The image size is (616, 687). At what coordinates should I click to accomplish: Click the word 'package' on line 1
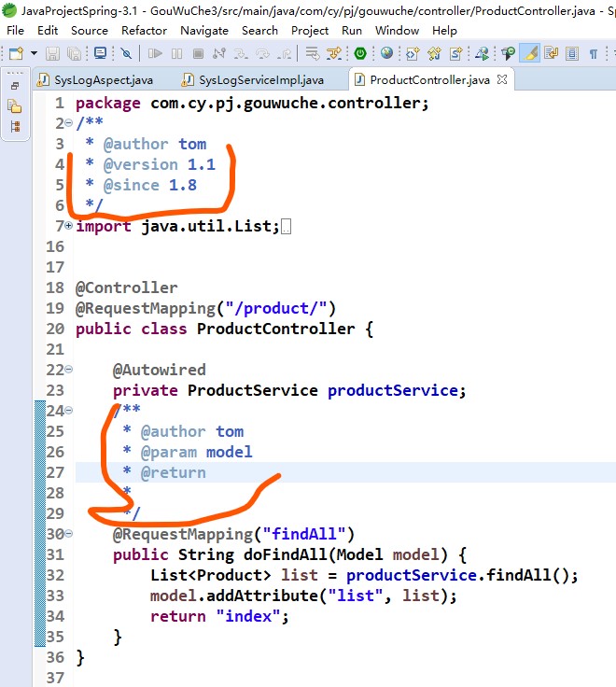[x=108, y=104]
